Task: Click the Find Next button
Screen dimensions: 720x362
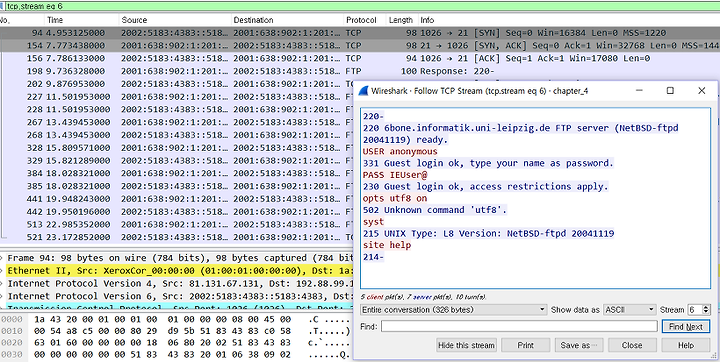Action: pos(686,326)
